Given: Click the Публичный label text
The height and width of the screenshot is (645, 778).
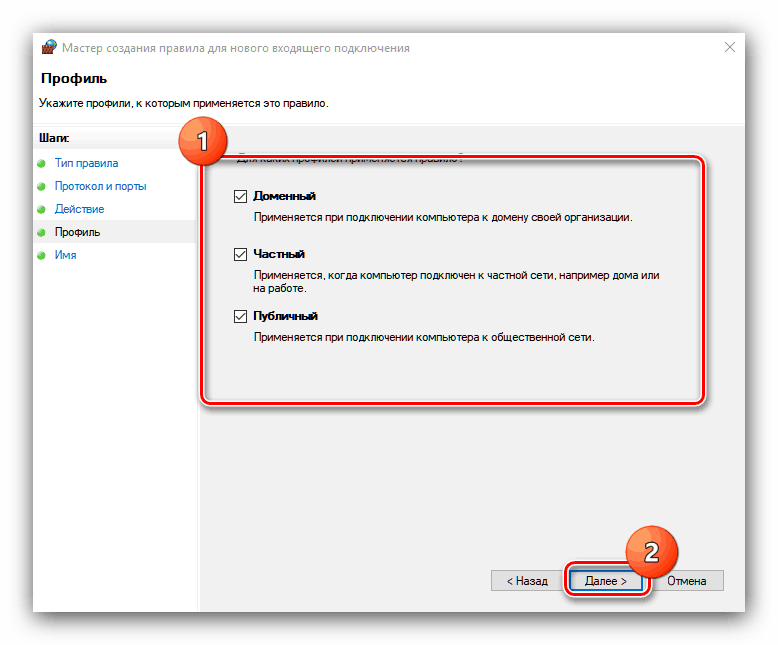Looking at the screenshot, I should 285,316.
